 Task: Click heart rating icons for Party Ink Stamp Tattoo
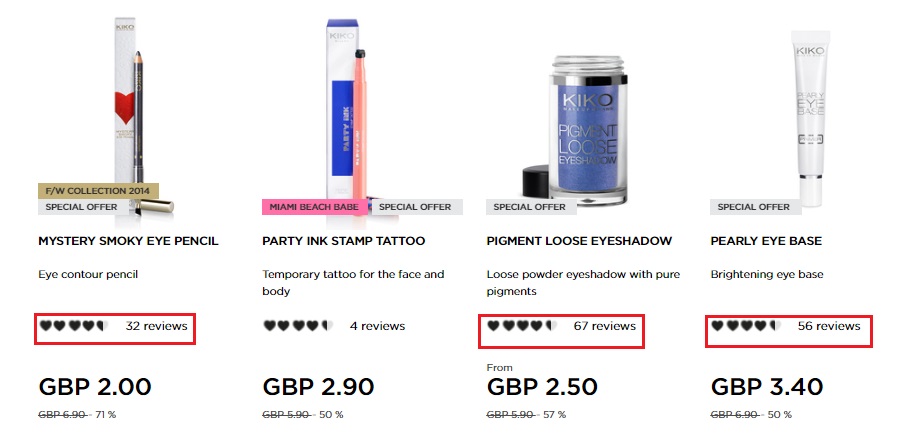(297, 326)
